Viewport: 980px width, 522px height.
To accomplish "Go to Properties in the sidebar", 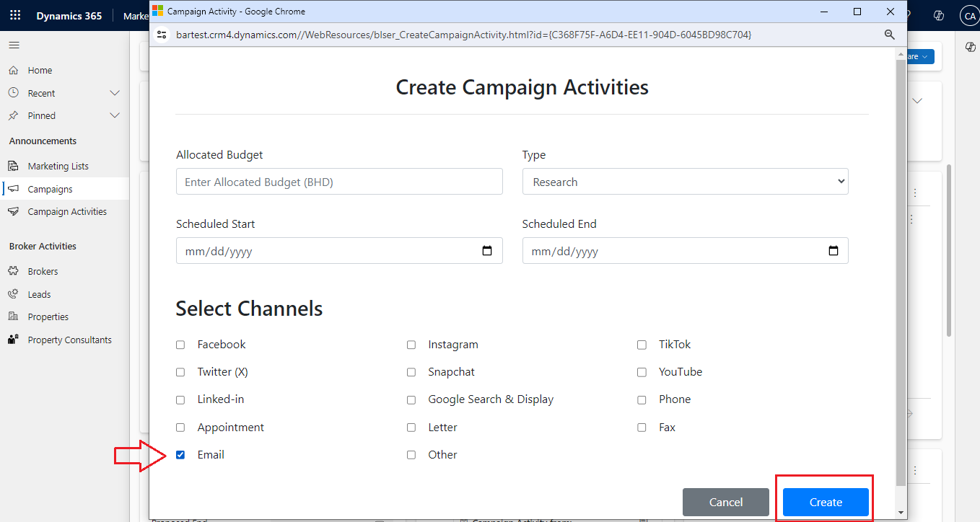I will pyautogui.click(x=48, y=317).
